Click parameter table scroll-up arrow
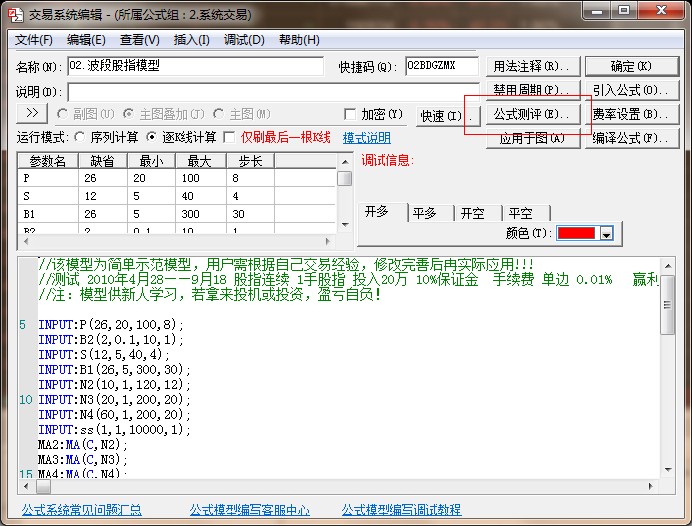Screen dimensions: 692x526 coord(345,161)
